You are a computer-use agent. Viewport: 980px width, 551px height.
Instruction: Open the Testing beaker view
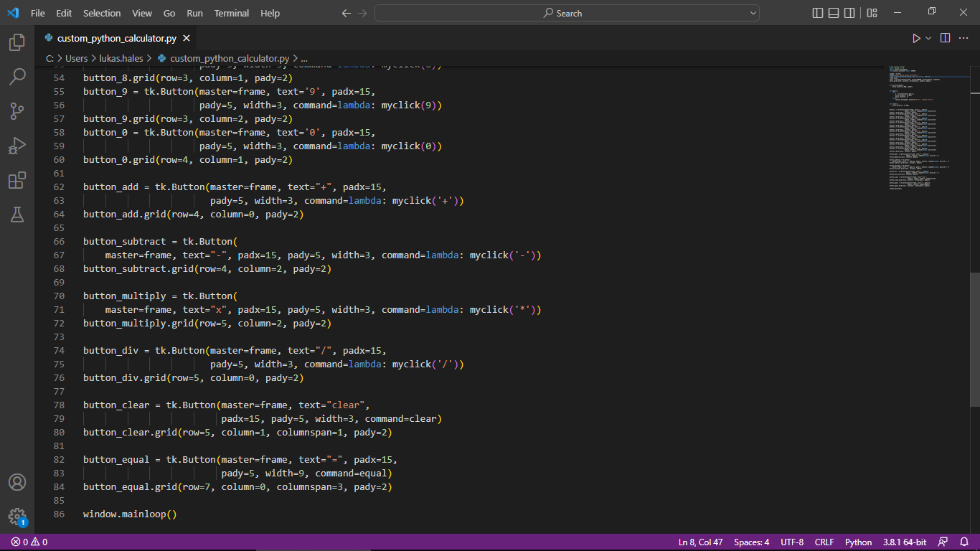tap(17, 215)
